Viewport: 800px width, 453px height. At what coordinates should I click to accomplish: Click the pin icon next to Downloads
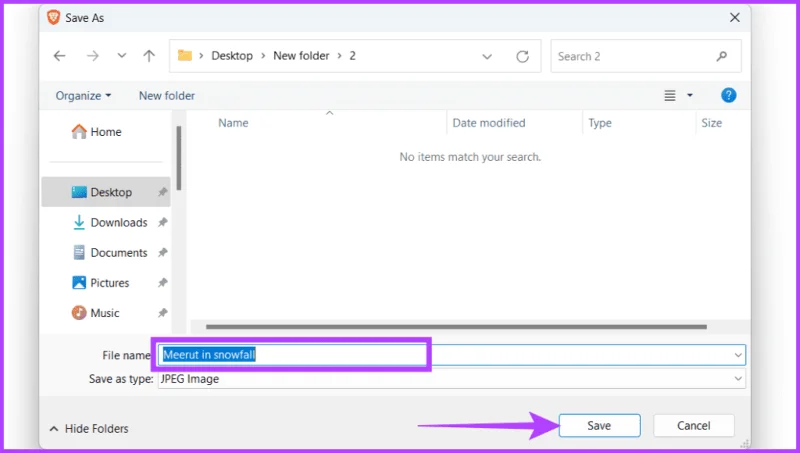click(x=162, y=222)
